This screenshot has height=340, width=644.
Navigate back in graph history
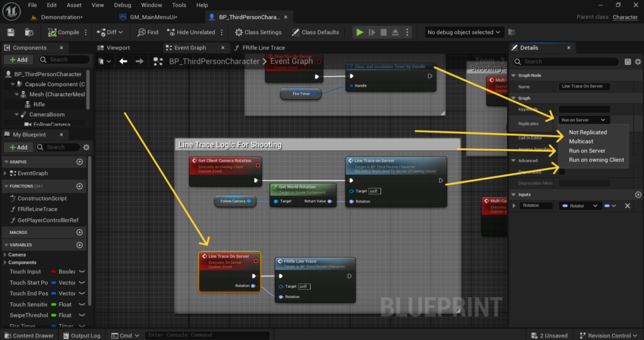tap(123, 61)
